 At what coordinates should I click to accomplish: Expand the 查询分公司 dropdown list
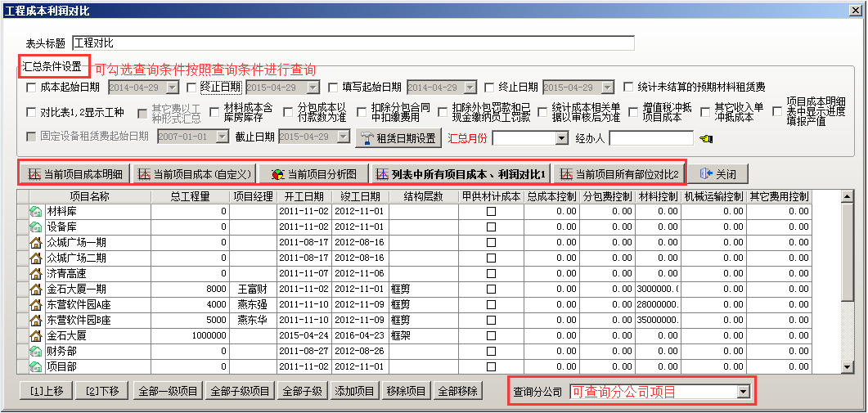point(743,393)
